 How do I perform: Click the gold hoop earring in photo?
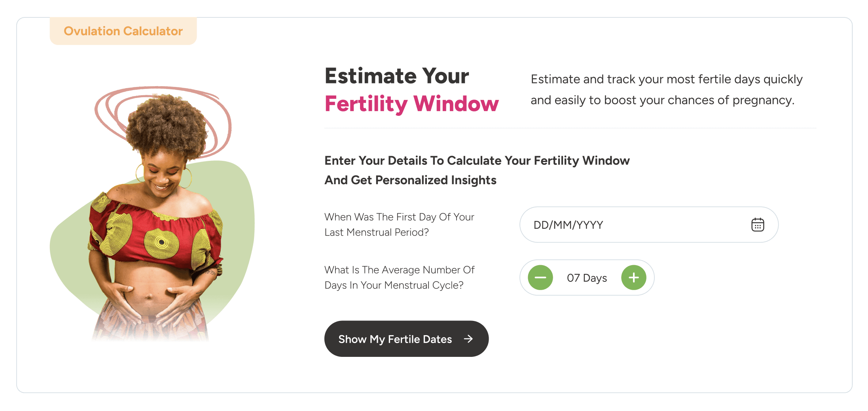pos(187,178)
